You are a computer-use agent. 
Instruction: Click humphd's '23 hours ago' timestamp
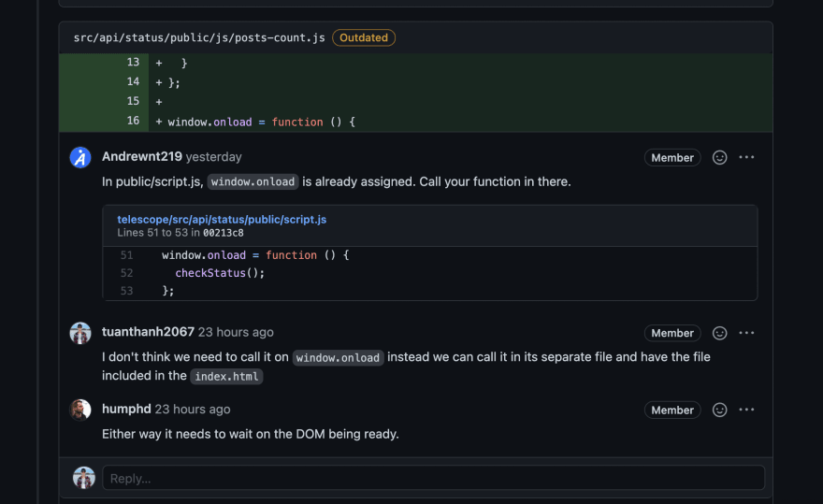pyautogui.click(x=193, y=410)
